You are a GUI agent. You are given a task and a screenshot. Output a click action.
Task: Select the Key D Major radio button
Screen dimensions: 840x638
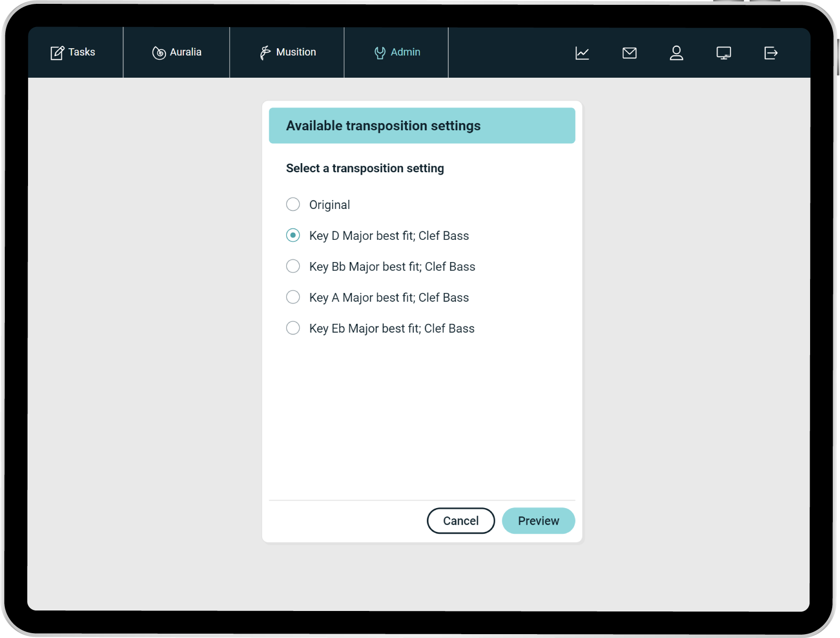(x=293, y=236)
